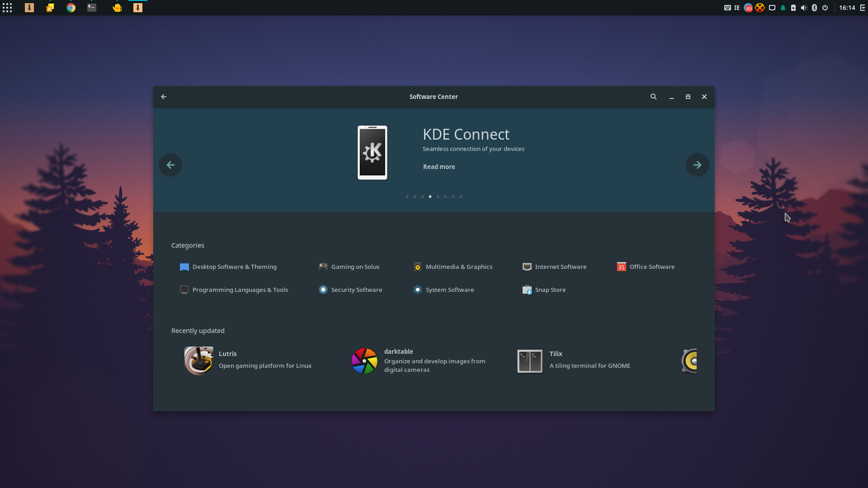
Task: Open the display tray icon
Action: coord(772,8)
